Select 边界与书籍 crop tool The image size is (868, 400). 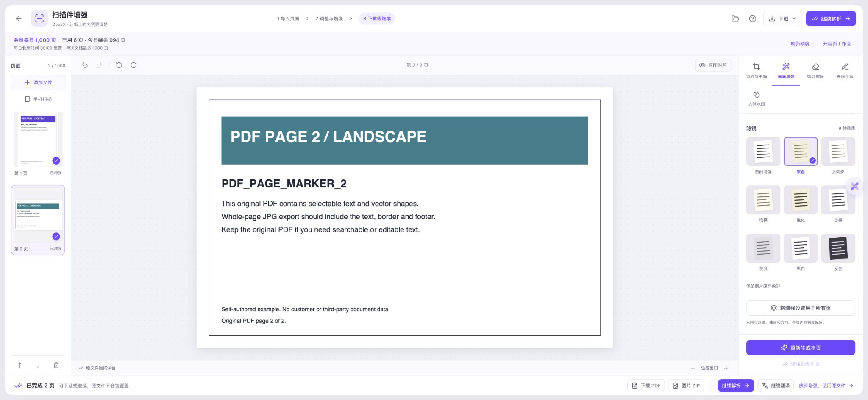(757, 70)
